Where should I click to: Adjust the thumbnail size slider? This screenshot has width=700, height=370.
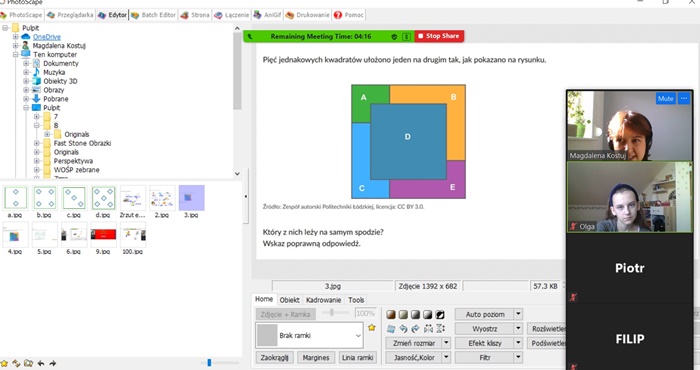click(x=209, y=363)
